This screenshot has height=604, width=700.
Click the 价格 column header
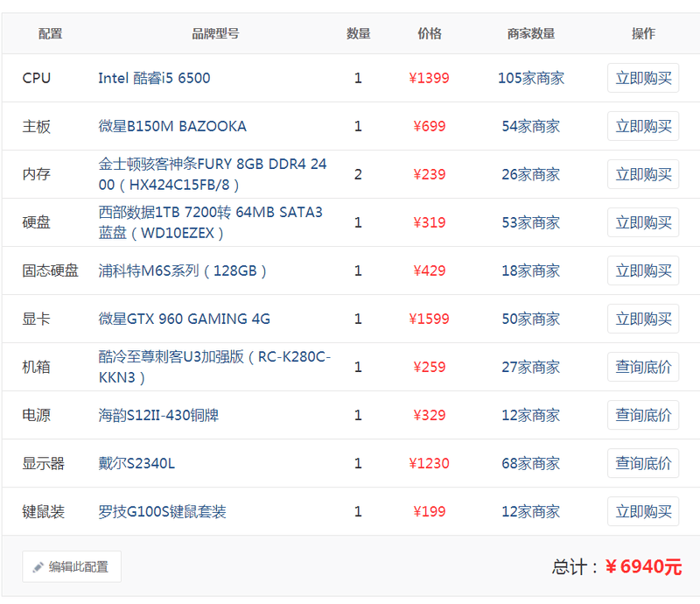pyautogui.click(x=430, y=33)
